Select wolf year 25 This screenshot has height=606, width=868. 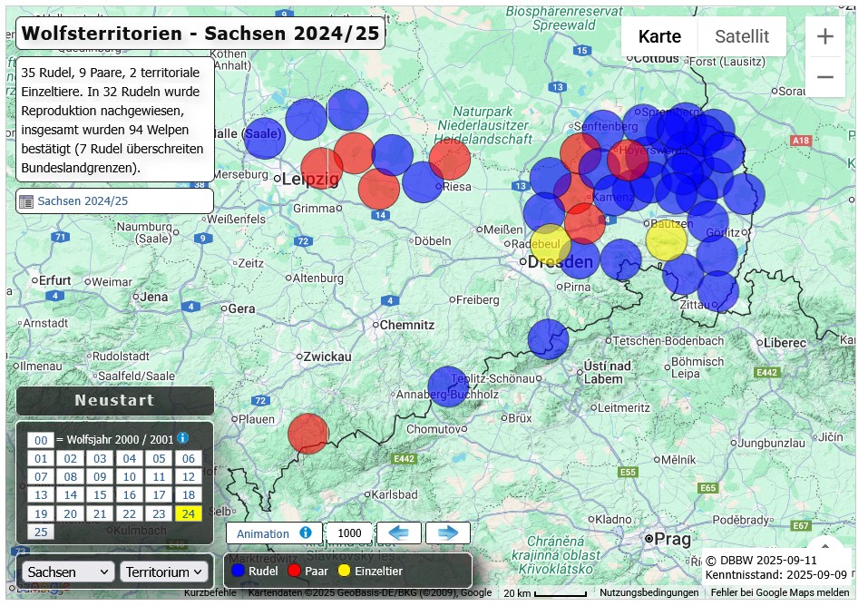(x=40, y=532)
